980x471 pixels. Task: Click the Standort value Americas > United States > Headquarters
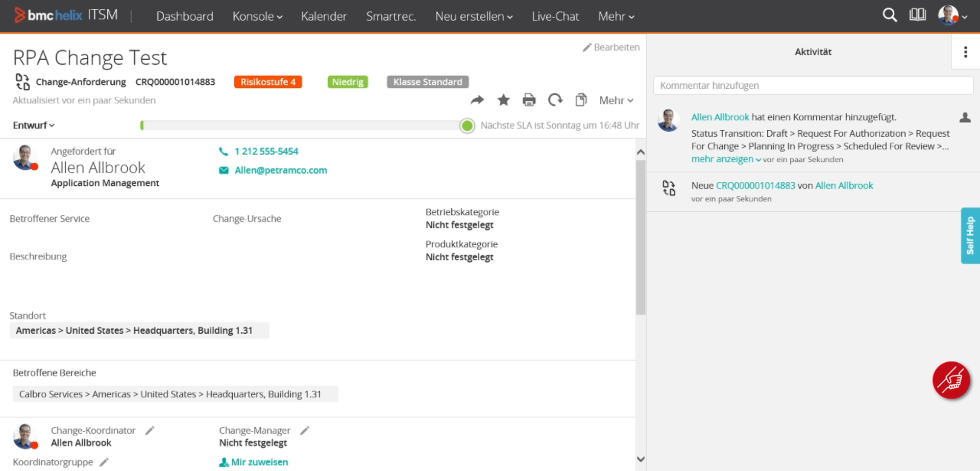click(x=139, y=331)
